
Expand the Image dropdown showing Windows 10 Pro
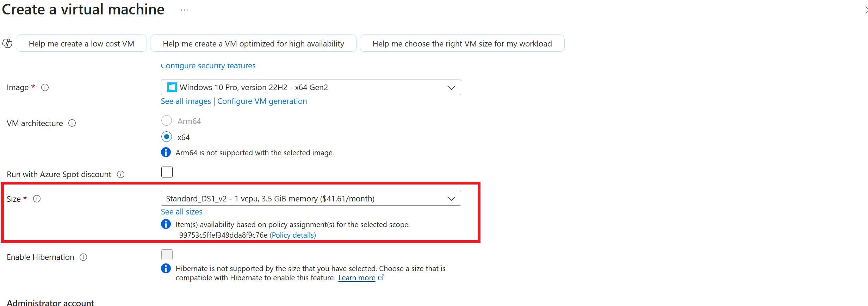[x=311, y=87]
